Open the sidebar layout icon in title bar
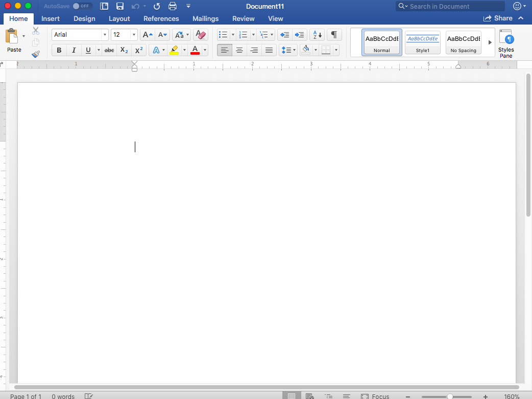Image resolution: width=532 pixels, height=399 pixels. coord(104,6)
